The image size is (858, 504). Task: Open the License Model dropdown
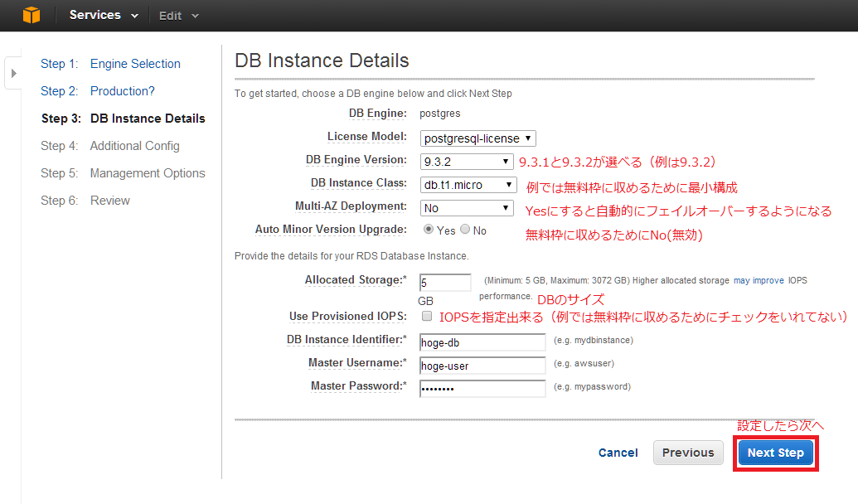(x=478, y=138)
